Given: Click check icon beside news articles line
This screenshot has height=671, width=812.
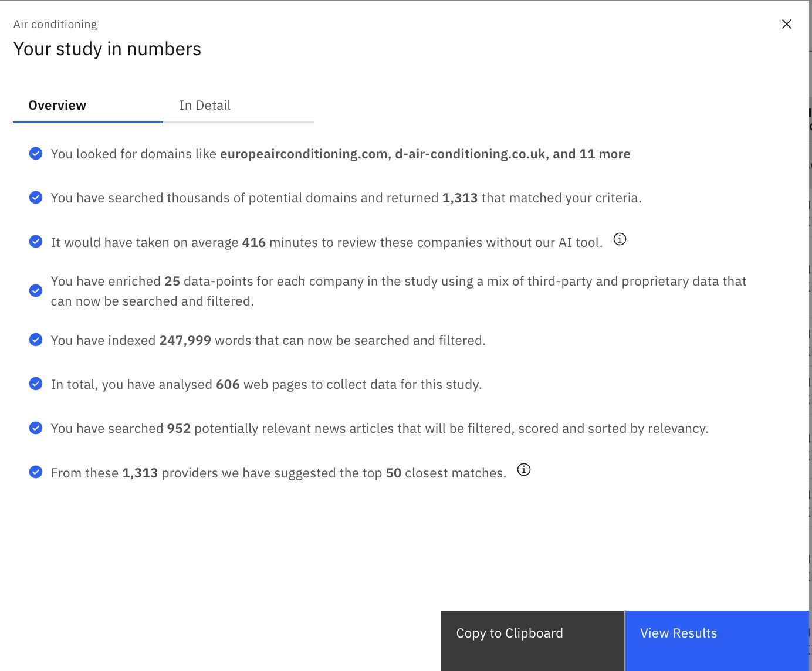Looking at the screenshot, I should tap(36, 428).
